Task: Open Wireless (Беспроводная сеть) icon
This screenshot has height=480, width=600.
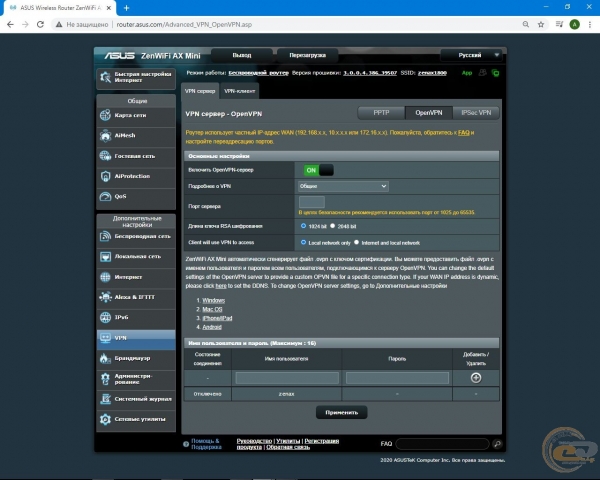Action: (105, 236)
